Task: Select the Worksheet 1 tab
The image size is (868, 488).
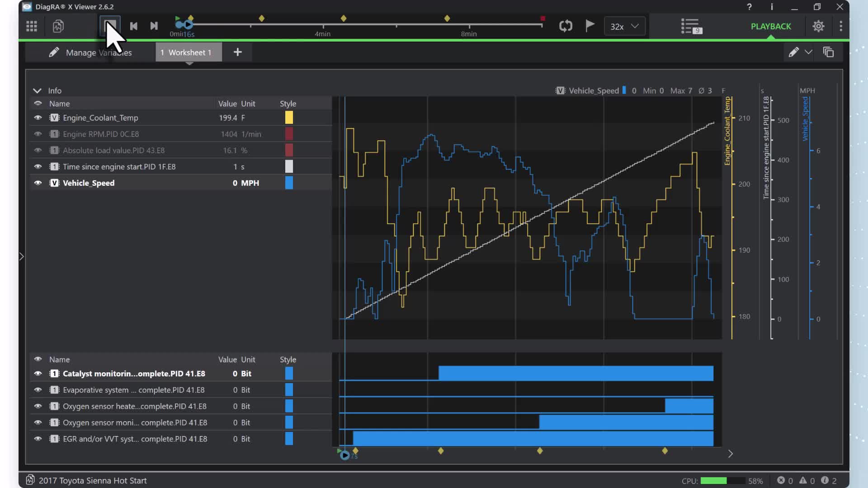Action: (189, 52)
